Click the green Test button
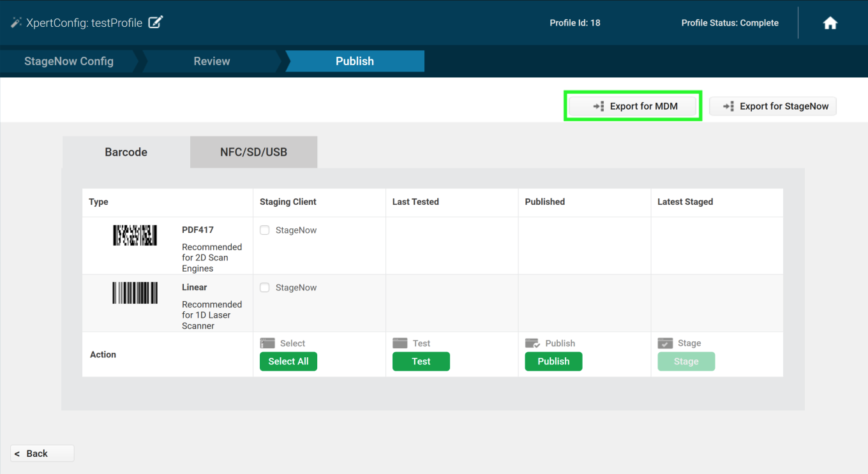868x474 pixels. pyautogui.click(x=421, y=361)
